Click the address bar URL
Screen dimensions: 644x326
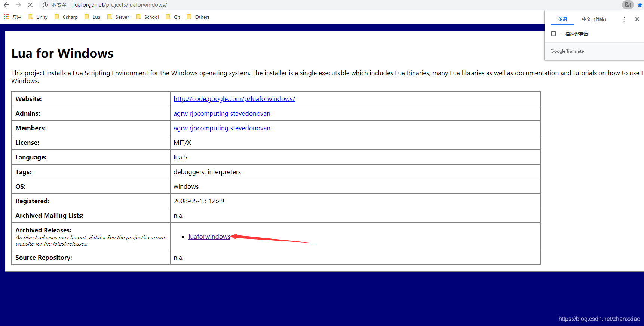pyautogui.click(x=120, y=5)
